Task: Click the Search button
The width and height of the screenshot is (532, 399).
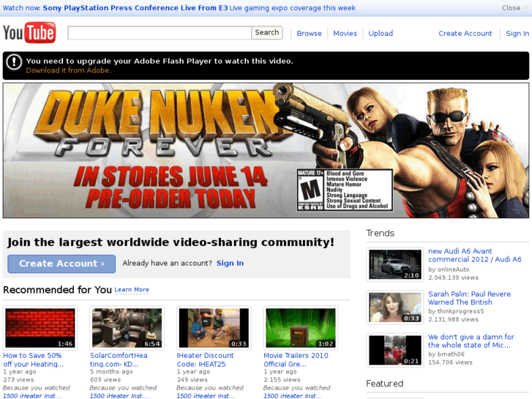Action: coord(267,33)
